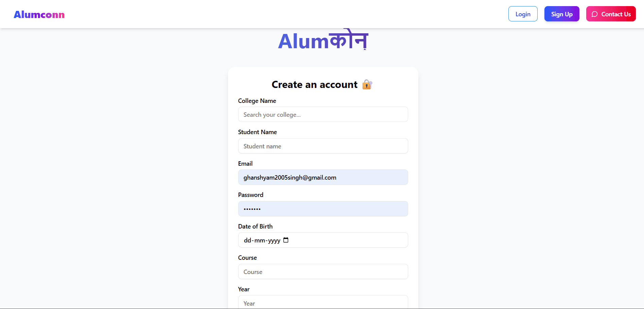The image size is (644, 309).
Task: Open the date picker calendar icon
Action: click(x=286, y=240)
